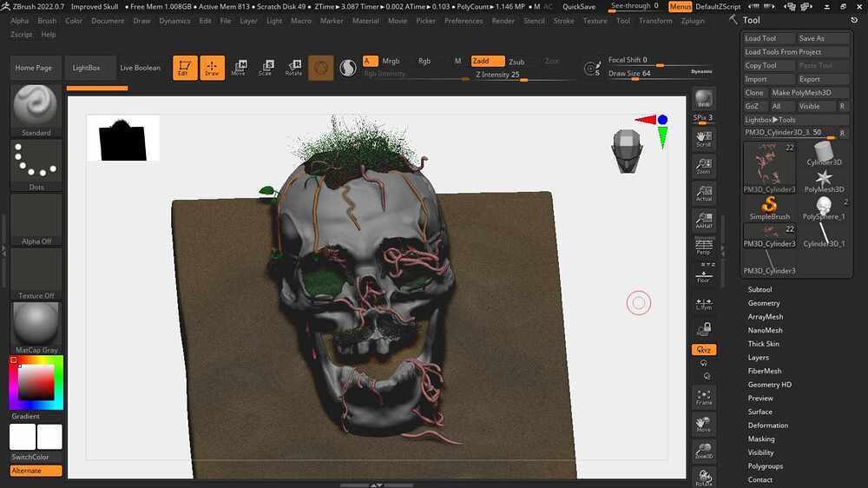The height and width of the screenshot is (488, 868).
Task: Expand the Deformation section
Action: point(768,425)
